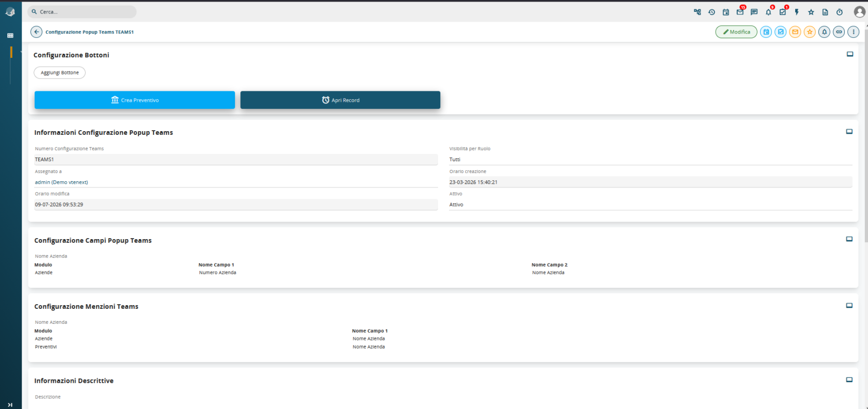
Task: Open the calendar icon in top bar
Action: pyautogui.click(x=725, y=12)
